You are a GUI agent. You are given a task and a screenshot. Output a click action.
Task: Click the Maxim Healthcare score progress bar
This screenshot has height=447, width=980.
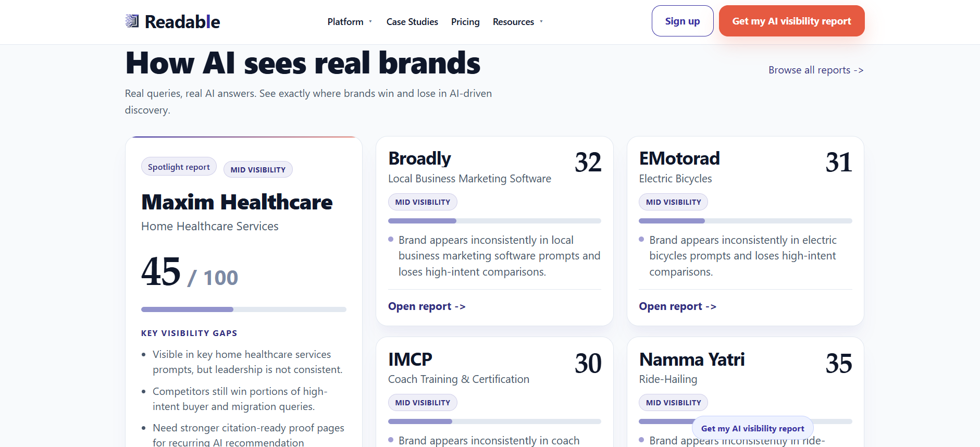244,309
